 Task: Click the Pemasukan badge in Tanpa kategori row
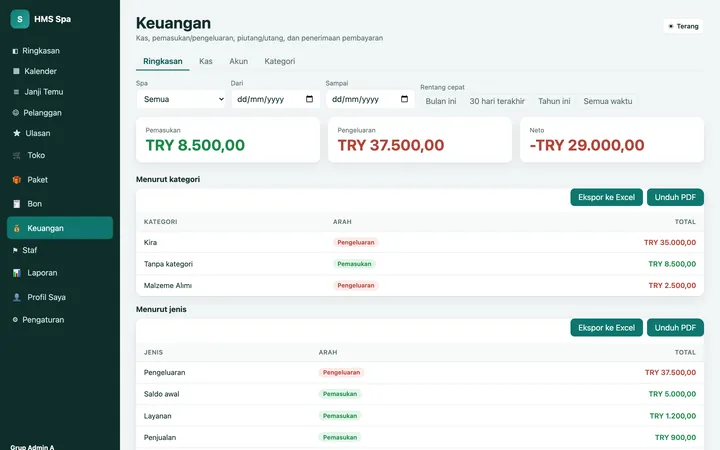pyautogui.click(x=354, y=264)
